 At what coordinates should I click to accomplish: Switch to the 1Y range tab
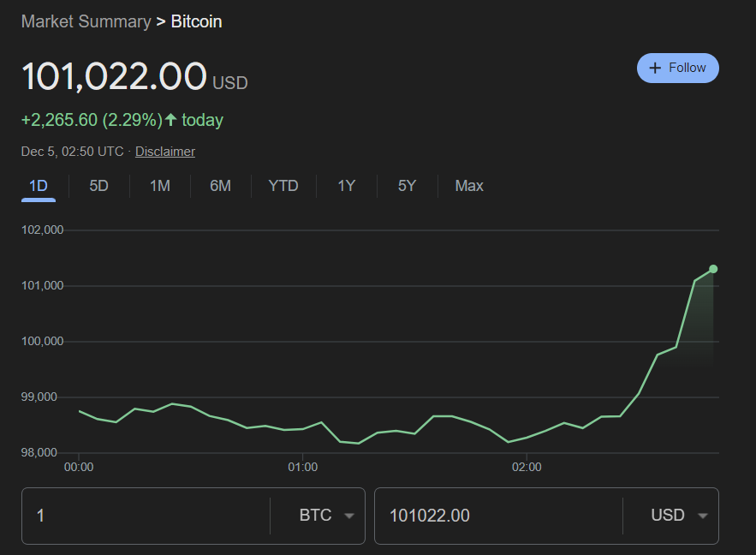tap(346, 186)
